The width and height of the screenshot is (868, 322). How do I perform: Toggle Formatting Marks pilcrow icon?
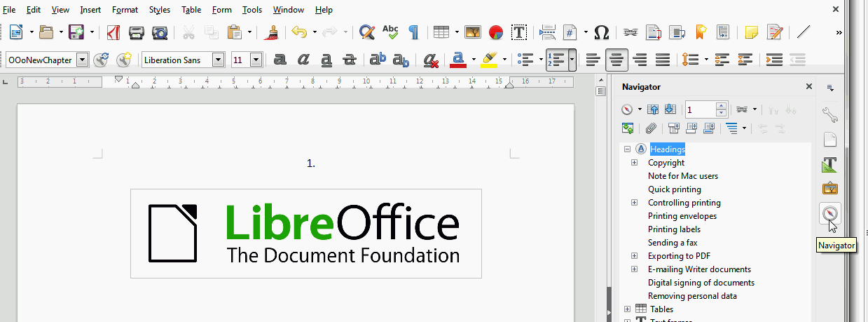(414, 32)
